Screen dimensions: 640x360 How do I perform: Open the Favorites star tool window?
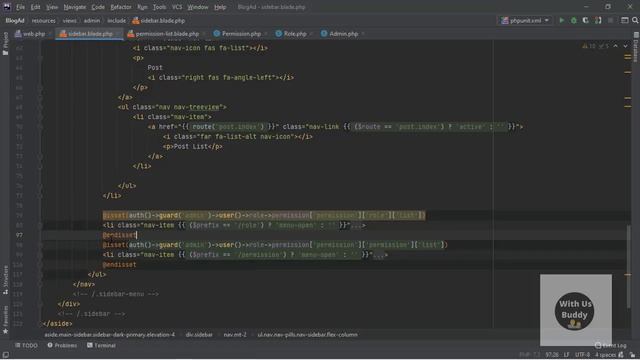(x=5, y=320)
